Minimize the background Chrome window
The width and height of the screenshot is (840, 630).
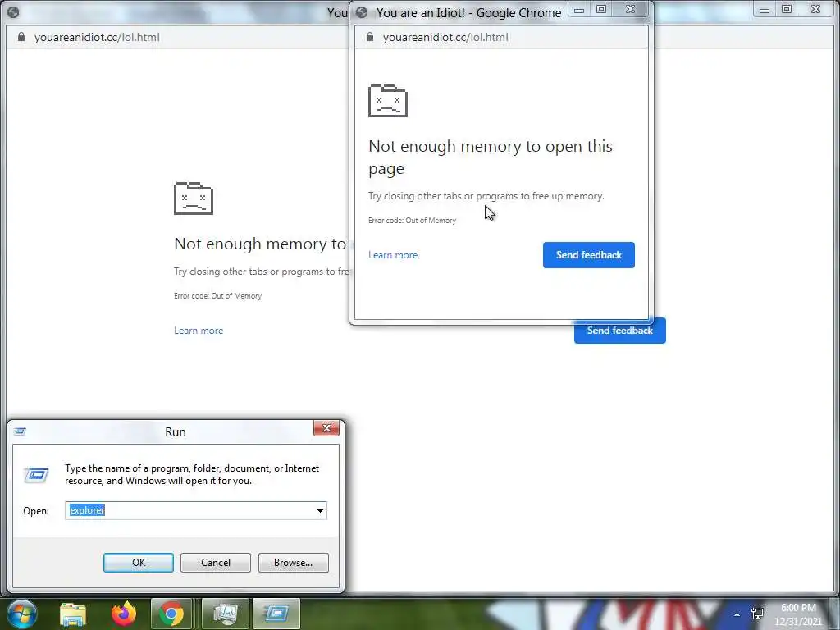point(765,10)
